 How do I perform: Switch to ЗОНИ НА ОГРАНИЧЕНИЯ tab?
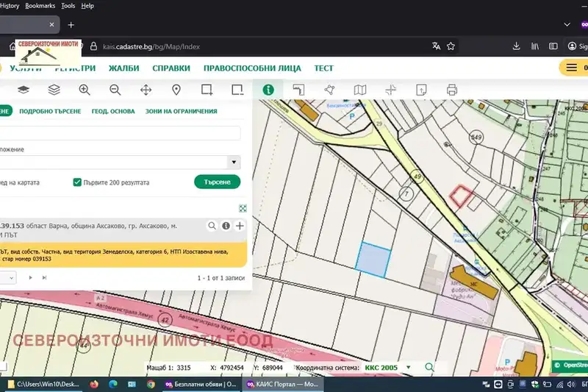pos(181,111)
